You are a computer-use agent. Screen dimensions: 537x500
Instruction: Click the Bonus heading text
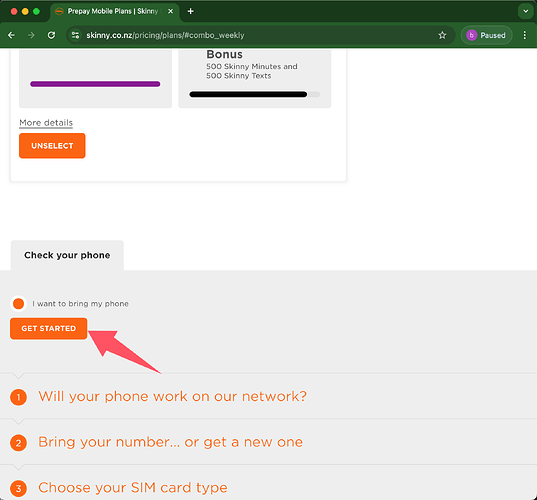point(224,54)
